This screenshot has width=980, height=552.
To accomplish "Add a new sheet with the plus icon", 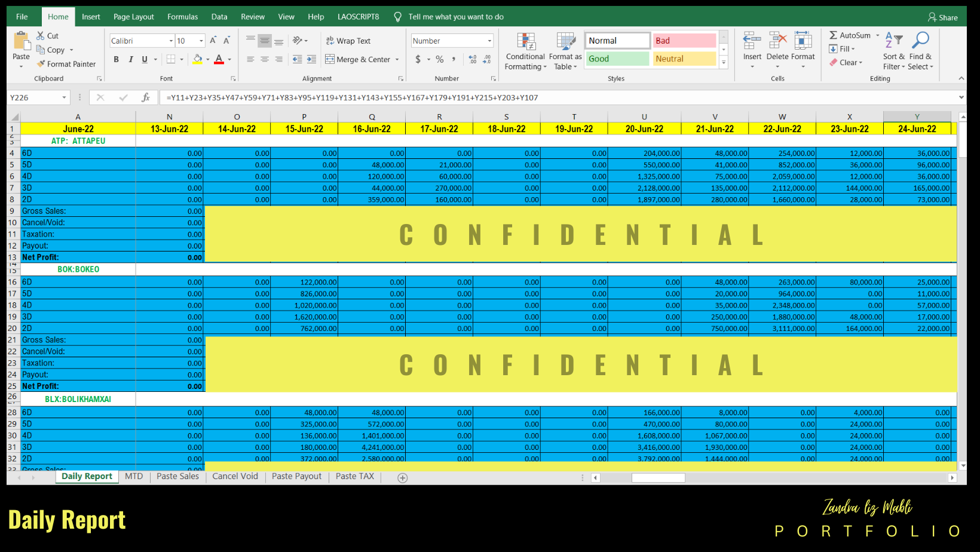I will (403, 478).
